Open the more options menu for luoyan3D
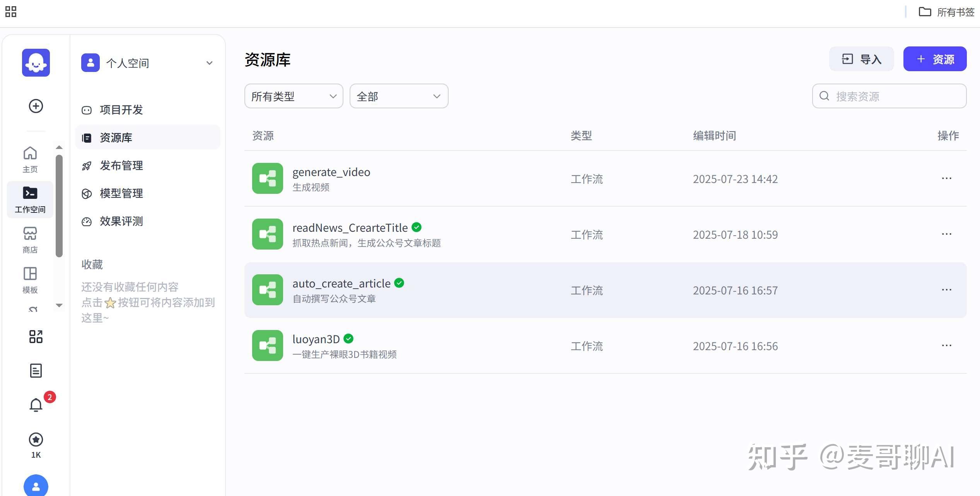Screen dimensions: 980x496 pyautogui.click(x=946, y=345)
